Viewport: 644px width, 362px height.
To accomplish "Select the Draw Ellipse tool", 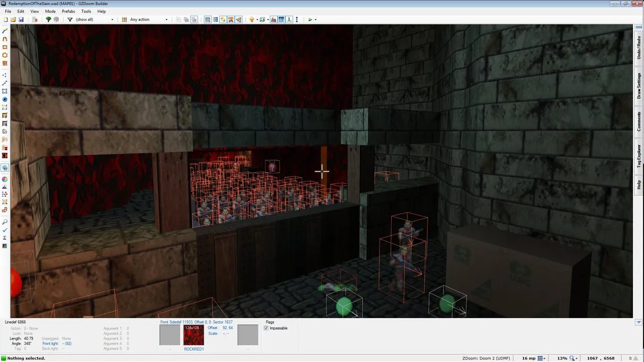I will 5,55.
